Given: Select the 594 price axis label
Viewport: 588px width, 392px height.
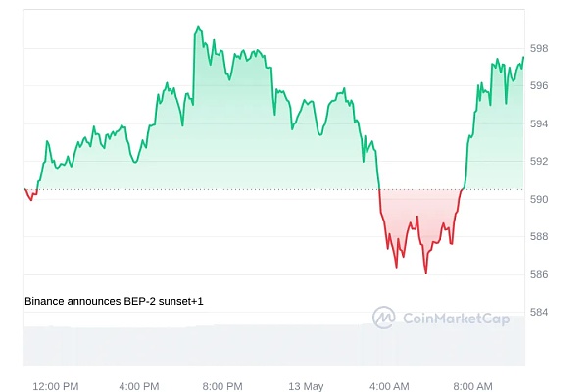Looking at the screenshot, I should pyautogui.click(x=540, y=123).
